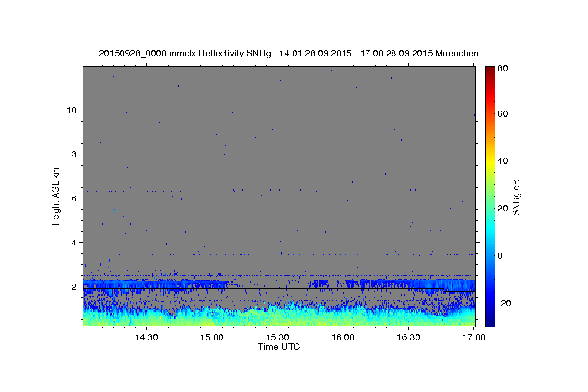Click the colorbar value 0

[501, 256]
